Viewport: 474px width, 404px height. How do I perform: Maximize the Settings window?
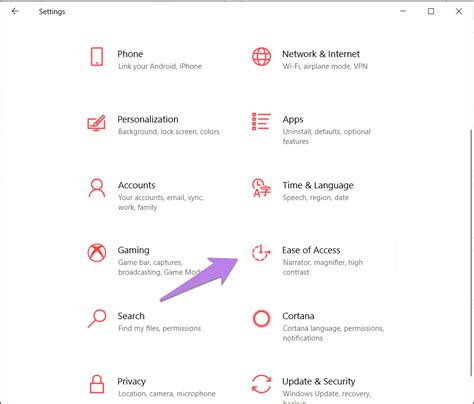pyautogui.click(x=431, y=11)
